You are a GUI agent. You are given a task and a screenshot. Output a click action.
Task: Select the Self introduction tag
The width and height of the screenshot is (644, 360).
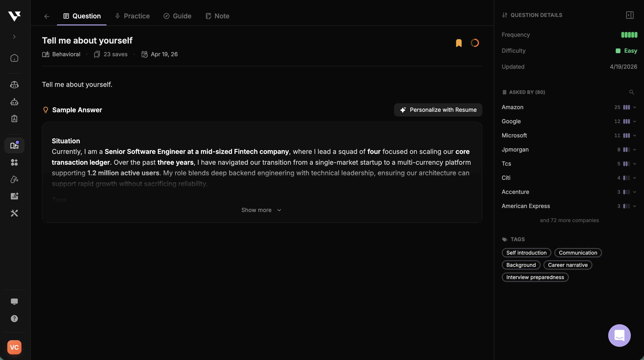pos(526,253)
